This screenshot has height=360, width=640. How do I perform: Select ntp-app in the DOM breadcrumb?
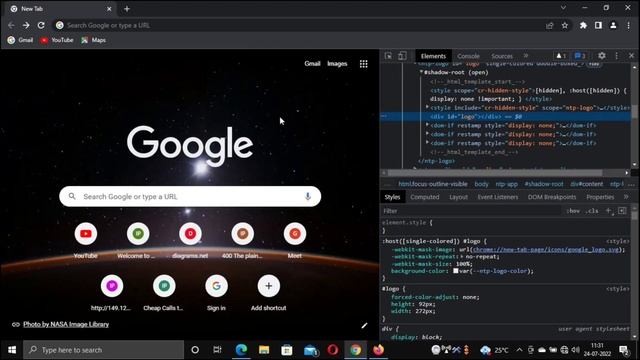[507, 184]
